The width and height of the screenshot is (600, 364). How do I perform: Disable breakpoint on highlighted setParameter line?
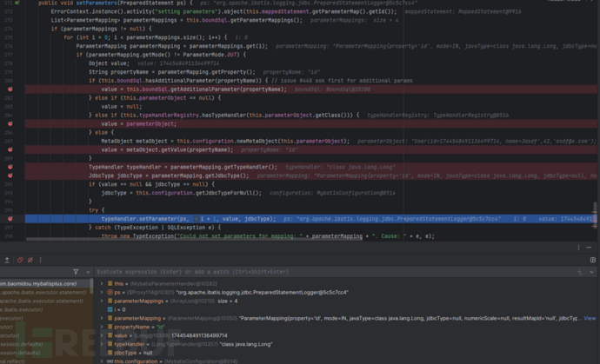tap(10, 218)
